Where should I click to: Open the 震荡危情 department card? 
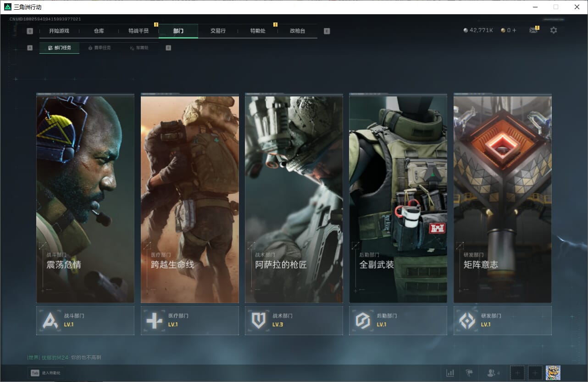(85, 198)
